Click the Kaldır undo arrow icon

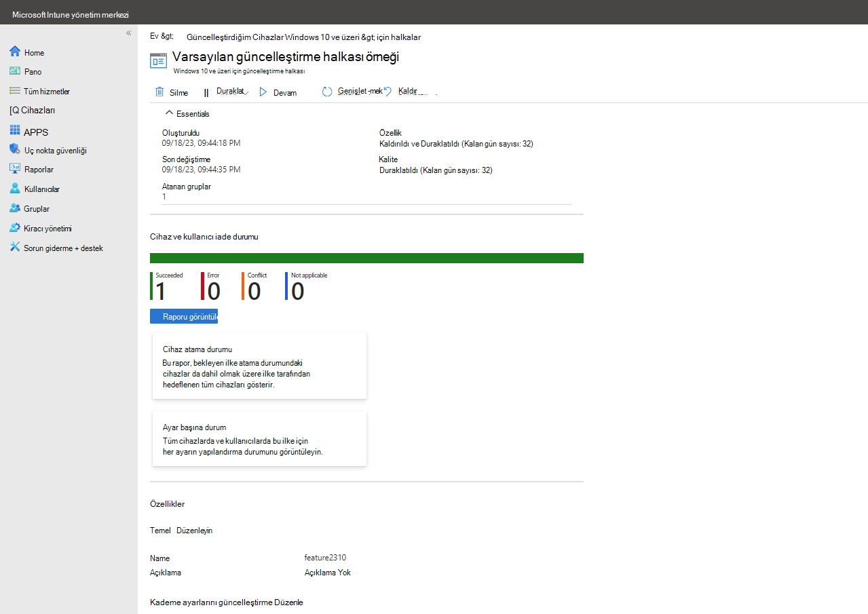click(388, 91)
